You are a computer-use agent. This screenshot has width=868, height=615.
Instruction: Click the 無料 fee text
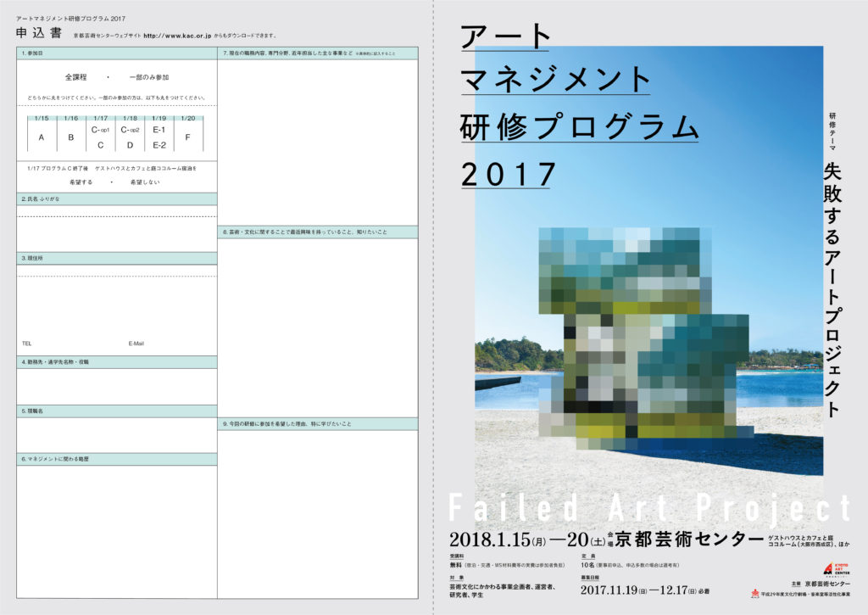point(455,565)
